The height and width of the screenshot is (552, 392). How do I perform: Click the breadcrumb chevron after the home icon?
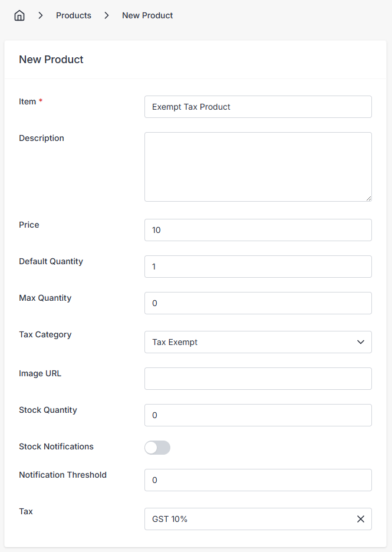point(41,16)
